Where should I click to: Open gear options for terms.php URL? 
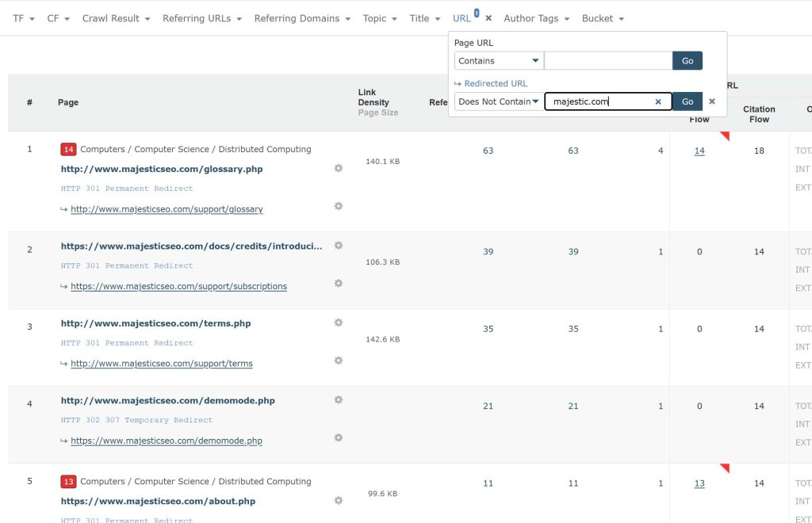pos(338,323)
